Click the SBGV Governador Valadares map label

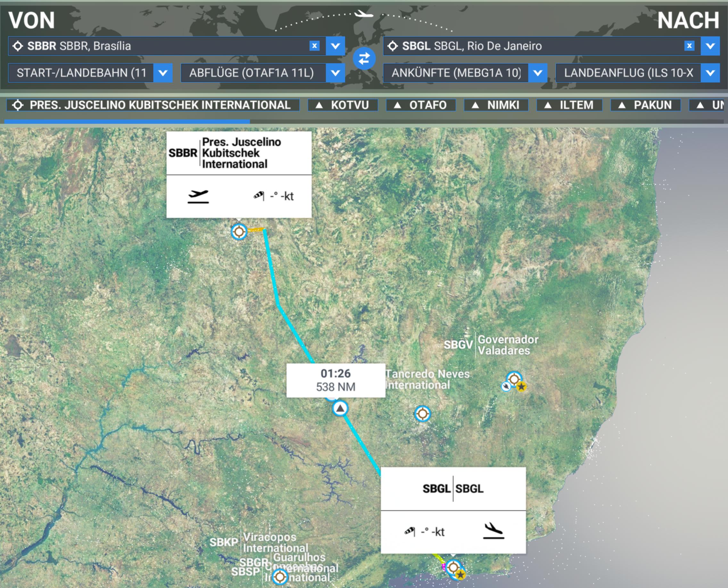click(491, 345)
